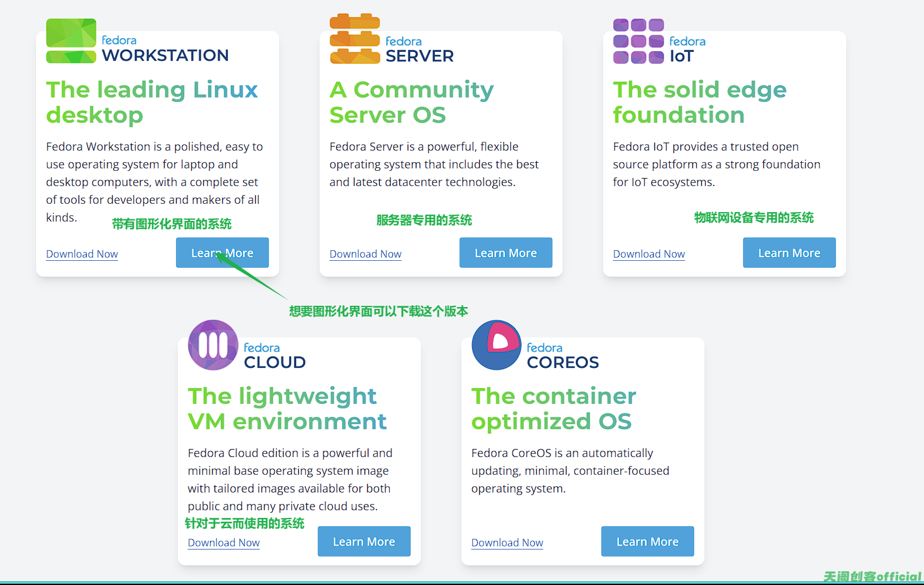
Task: Click the Fedora Workstation description paragraph
Action: pos(154,182)
